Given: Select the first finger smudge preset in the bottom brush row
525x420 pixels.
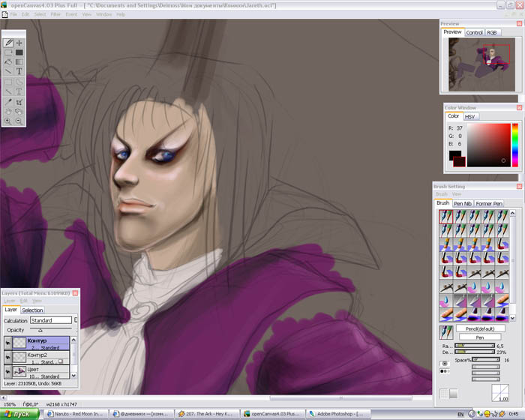Looking at the screenshot, I should point(445,314).
